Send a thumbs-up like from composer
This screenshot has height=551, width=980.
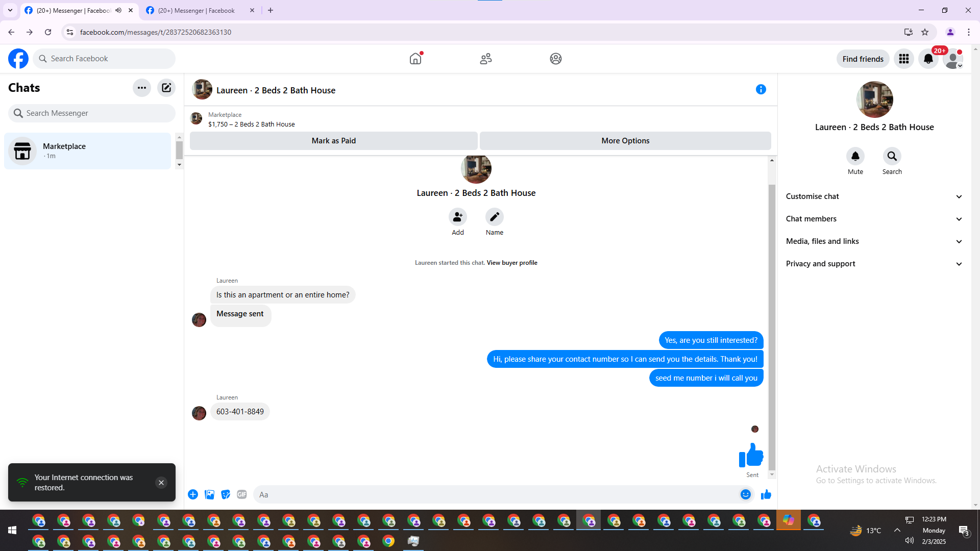766,494
